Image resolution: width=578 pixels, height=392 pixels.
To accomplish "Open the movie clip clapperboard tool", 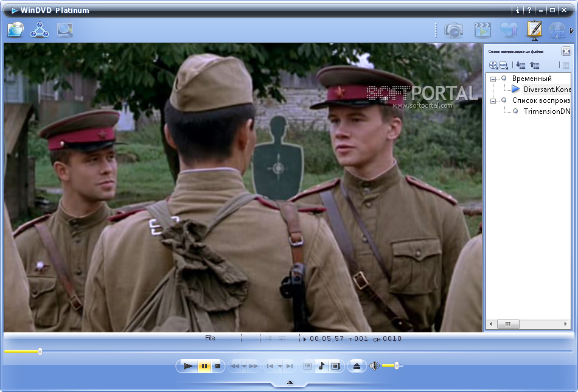I will 482,30.
